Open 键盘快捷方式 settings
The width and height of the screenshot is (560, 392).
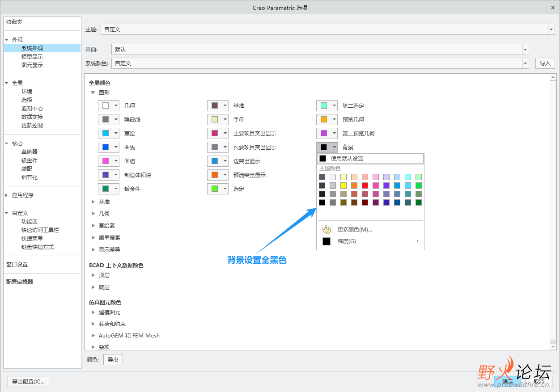coord(38,247)
